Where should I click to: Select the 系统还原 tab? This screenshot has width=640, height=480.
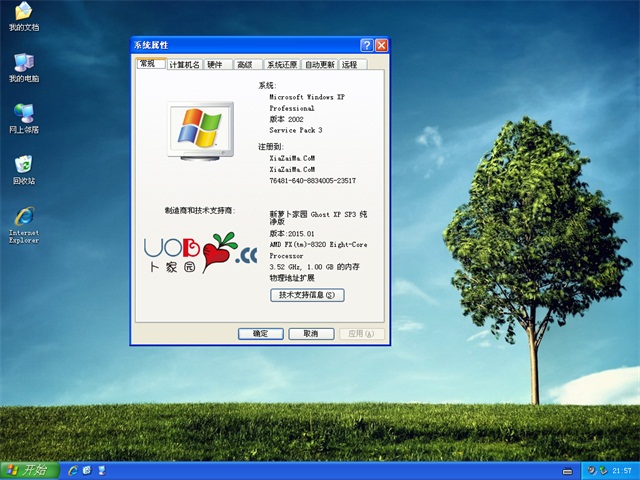pyautogui.click(x=282, y=64)
